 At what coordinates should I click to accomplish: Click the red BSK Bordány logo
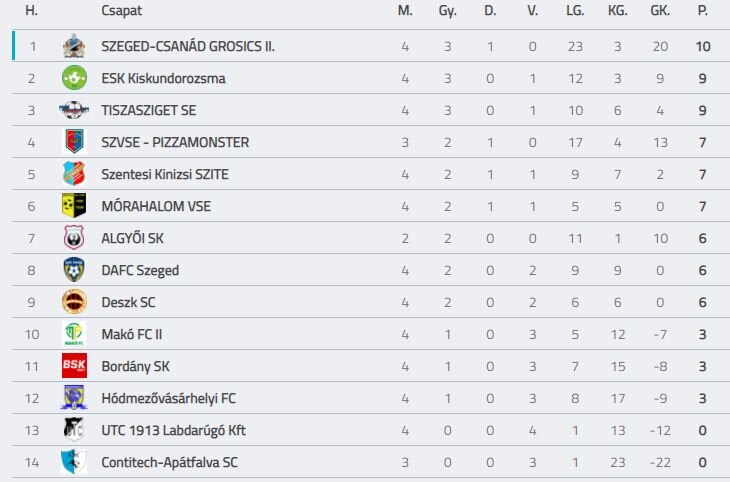(x=74, y=366)
